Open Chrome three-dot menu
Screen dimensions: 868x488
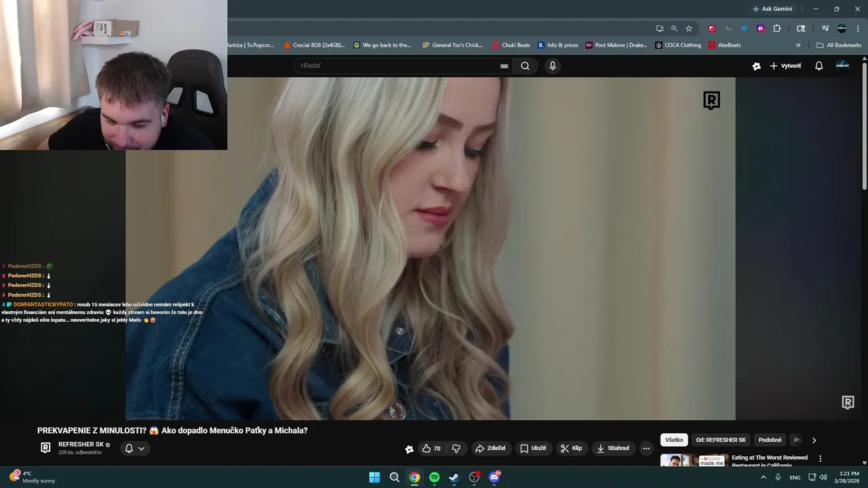click(x=858, y=28)
